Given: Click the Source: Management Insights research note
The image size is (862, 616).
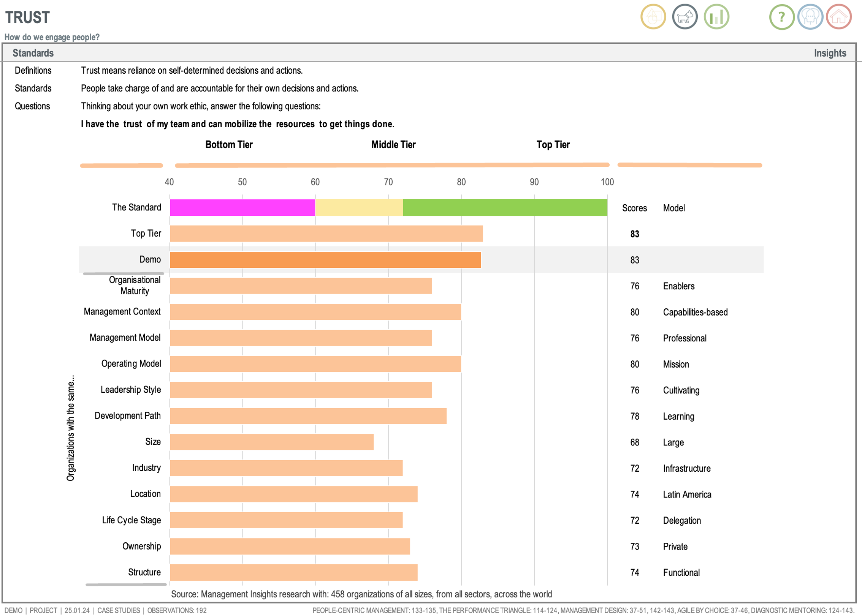Looking at the screenshot, I should pyautogui.click(x=361, y=594).
